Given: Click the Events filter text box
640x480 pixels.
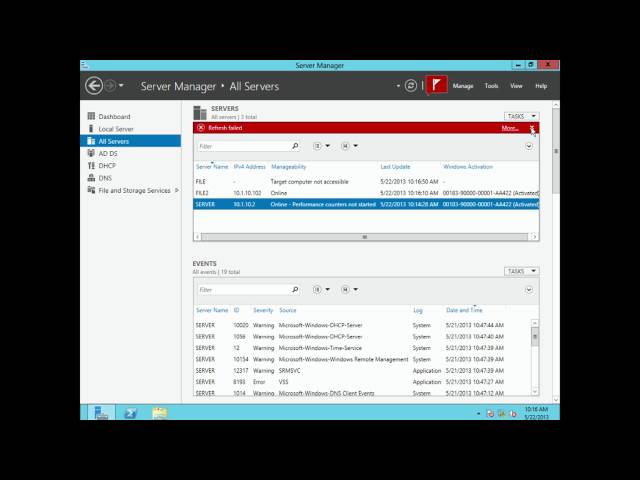Looking at the screenshot, I should (244, 290).
